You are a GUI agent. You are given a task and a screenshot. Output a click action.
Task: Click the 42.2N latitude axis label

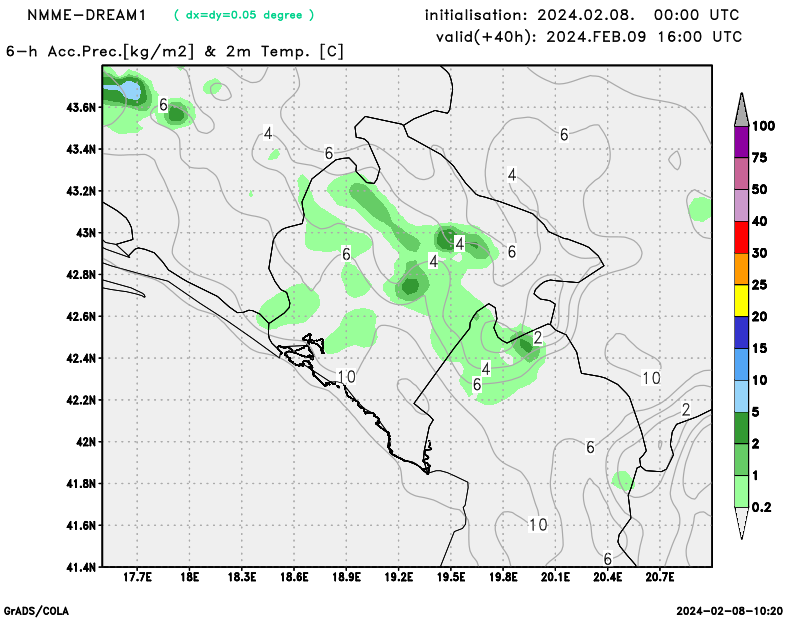pos(81,400)
